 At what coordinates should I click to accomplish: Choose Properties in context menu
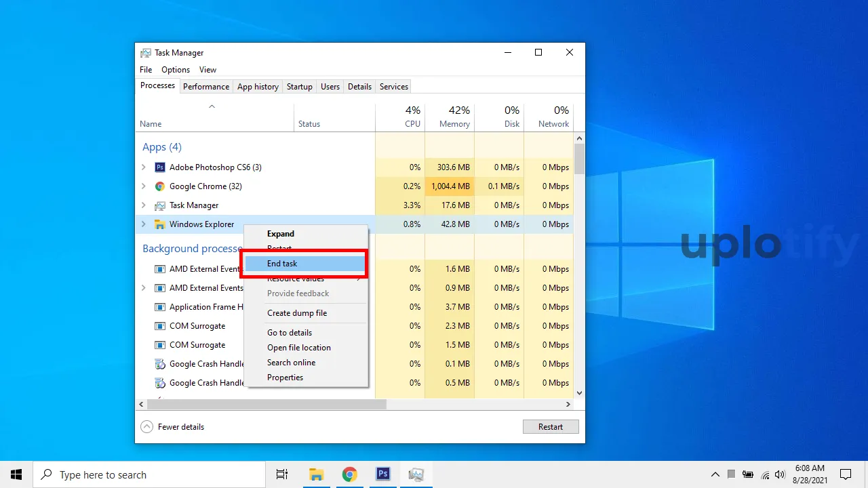[306, 378]
